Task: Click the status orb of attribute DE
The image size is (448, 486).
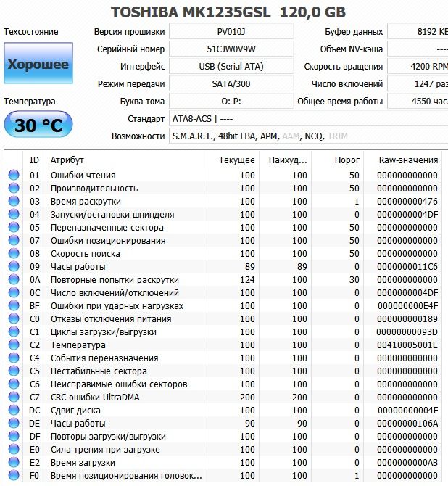Action: 14,423
